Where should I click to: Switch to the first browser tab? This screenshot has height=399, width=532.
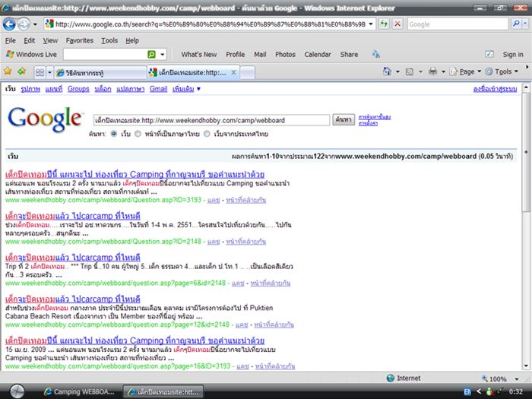click(97, 72)
